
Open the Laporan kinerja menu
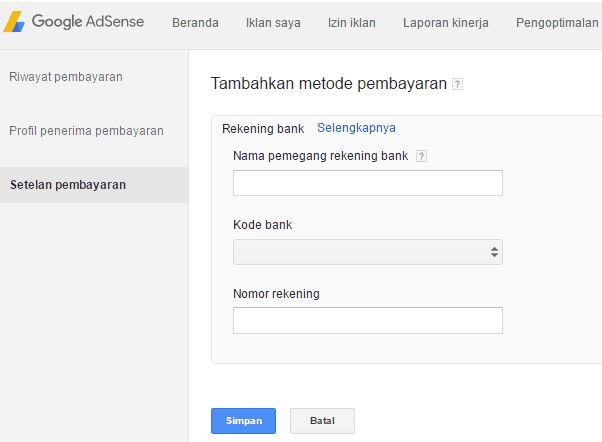tap(445, 23)
